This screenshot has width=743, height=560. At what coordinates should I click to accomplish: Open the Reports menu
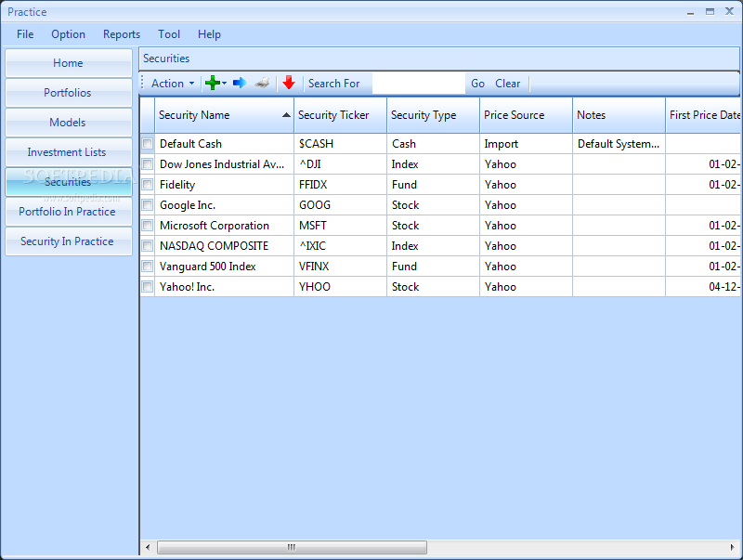(x=122, y=34)
